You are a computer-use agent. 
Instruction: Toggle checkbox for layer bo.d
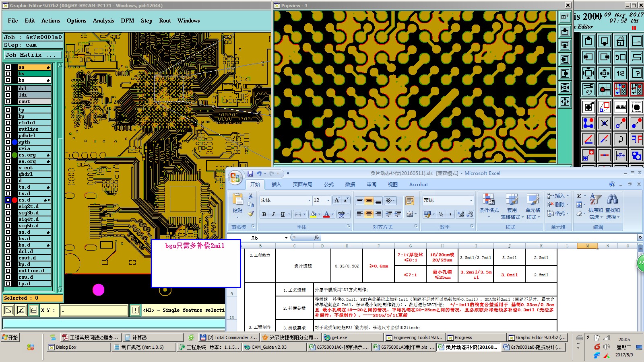point(8,245)
